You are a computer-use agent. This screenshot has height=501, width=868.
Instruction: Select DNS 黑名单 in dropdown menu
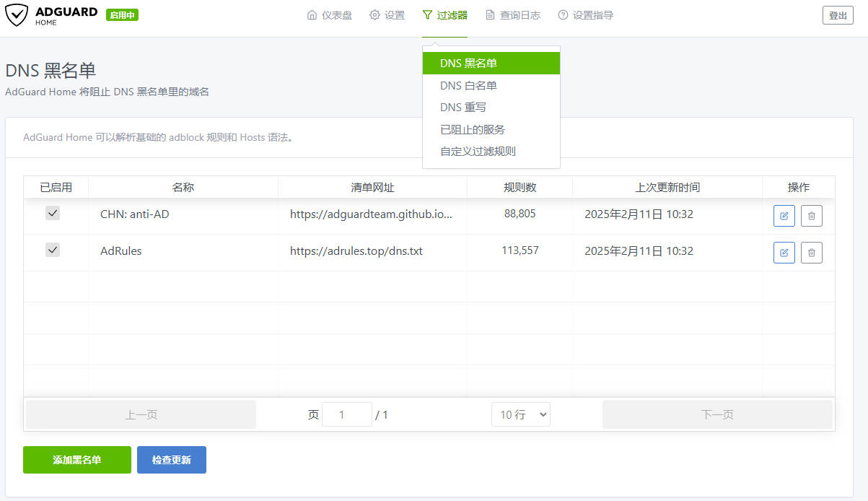click(491, 64)
